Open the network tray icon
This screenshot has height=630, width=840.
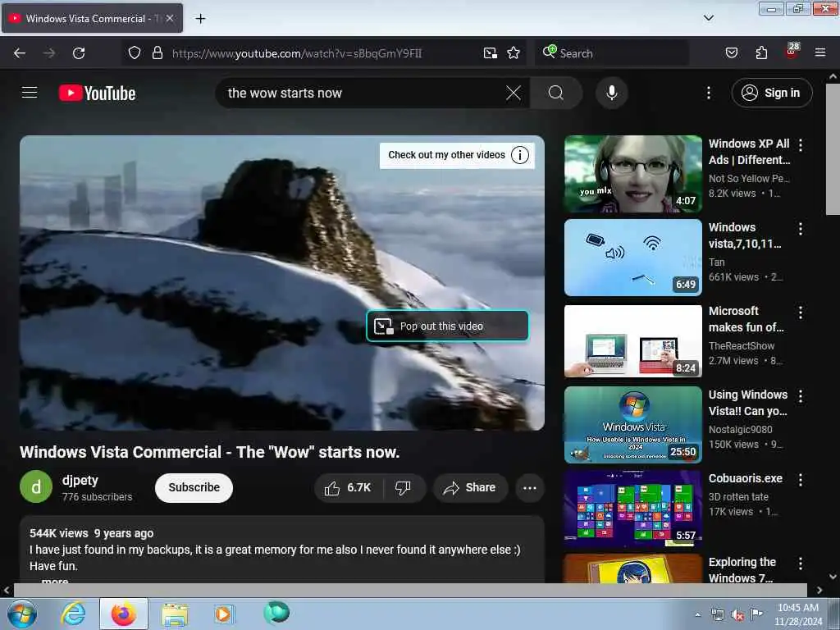tap(717, 614)
